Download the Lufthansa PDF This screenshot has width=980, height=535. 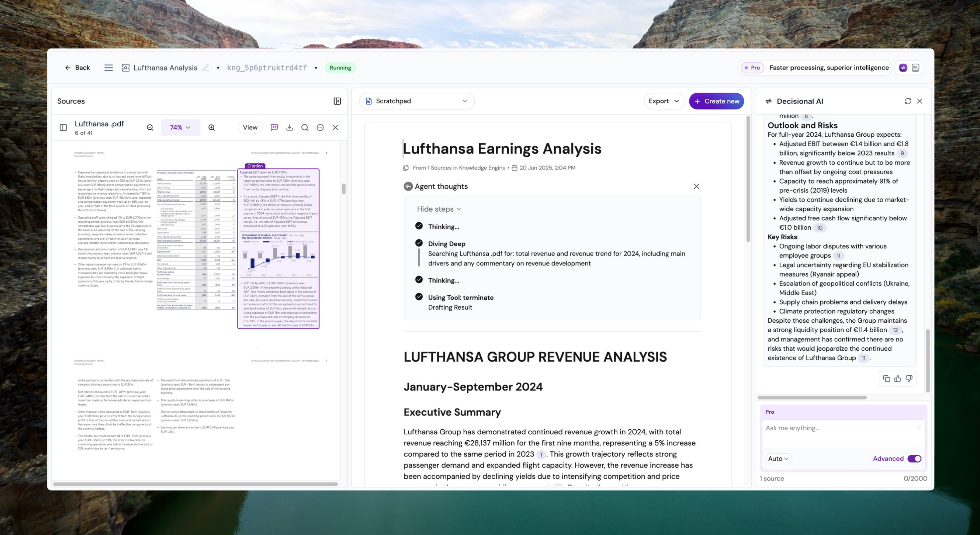pyautogui.click(x=289, y=127)
